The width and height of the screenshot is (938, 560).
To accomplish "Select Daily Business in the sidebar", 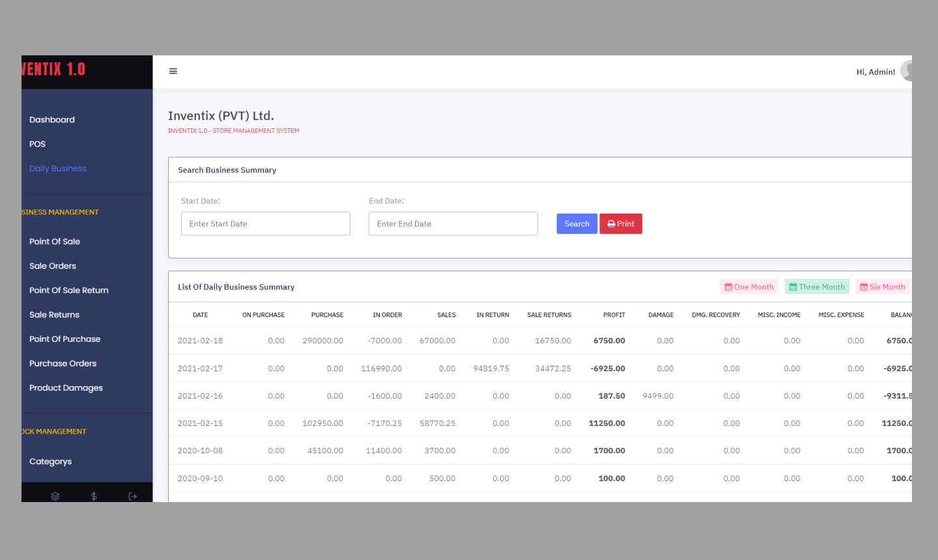I will click(58, 169).
